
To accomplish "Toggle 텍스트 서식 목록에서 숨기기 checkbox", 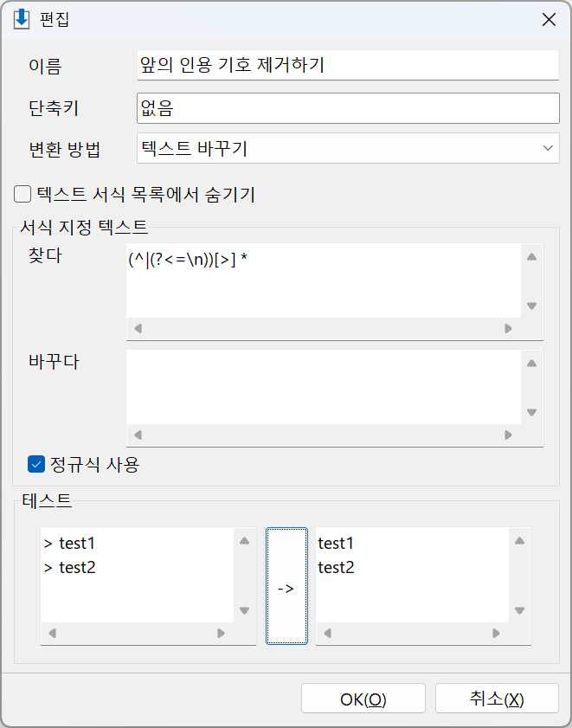I will pyautogui.click(x=22, y=195).
